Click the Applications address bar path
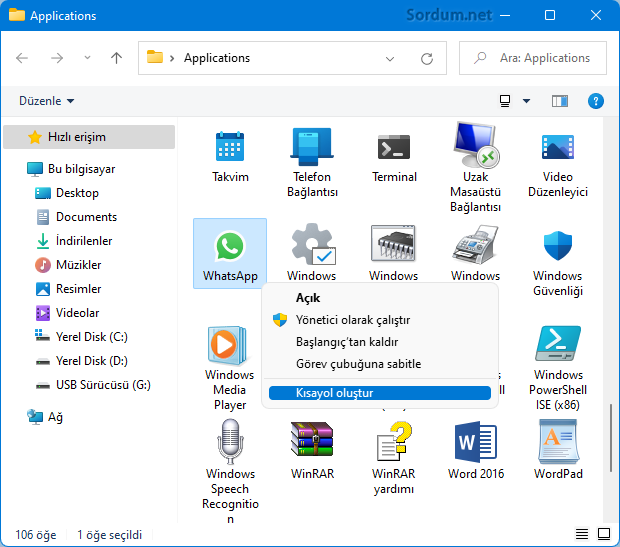Viewport: 620px width, 547px height. click(x=217, y=58)
